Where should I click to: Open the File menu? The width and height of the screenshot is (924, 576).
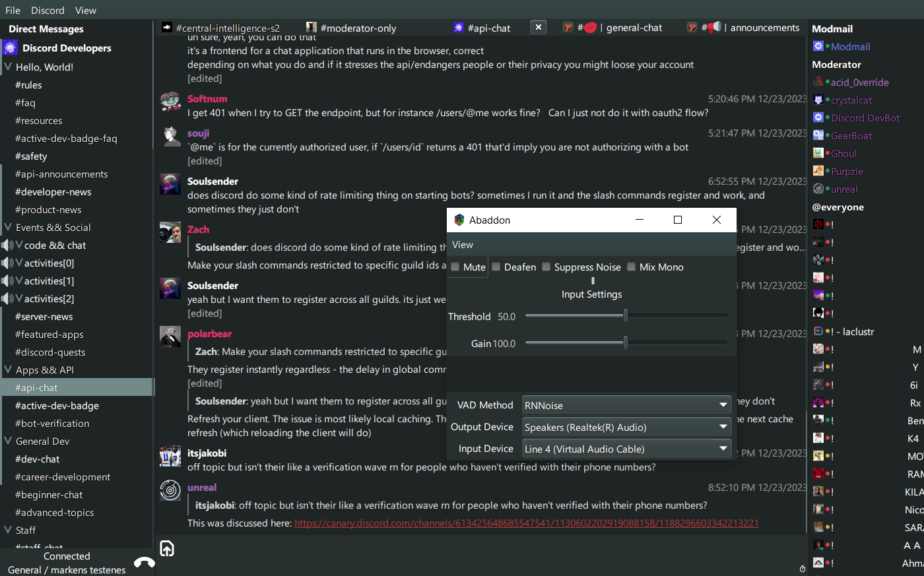point(13,10)
